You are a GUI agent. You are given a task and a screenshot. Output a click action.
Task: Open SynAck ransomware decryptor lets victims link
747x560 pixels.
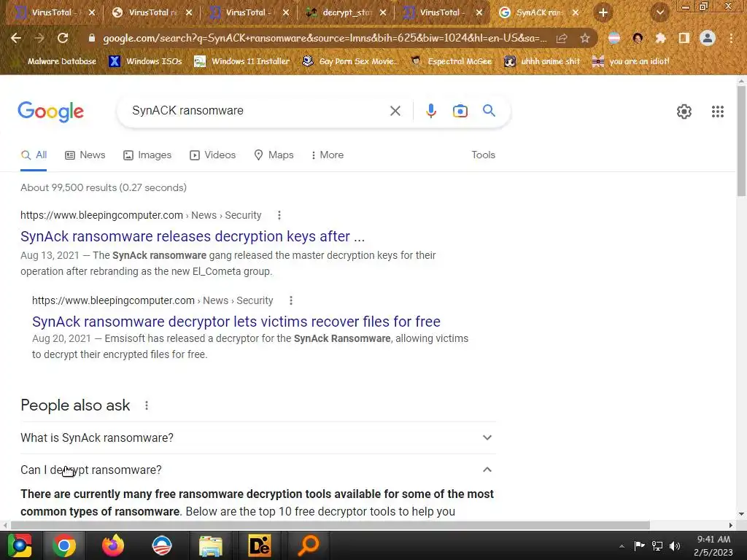click(x=236, y=322)
